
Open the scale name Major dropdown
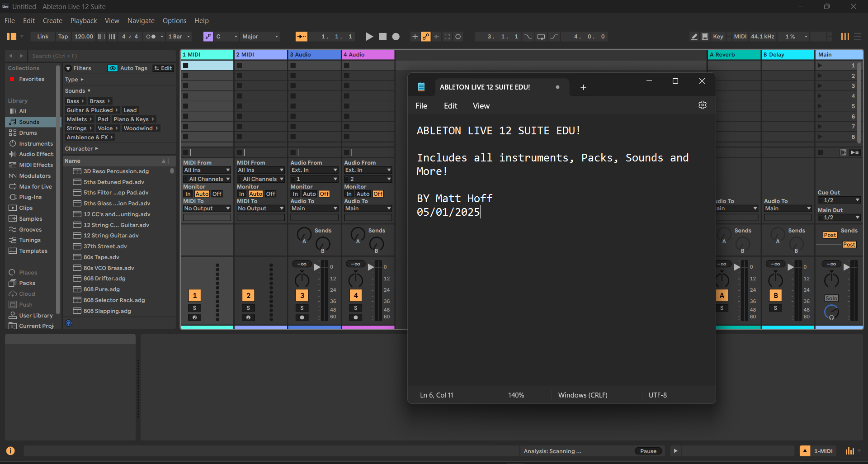260,37
